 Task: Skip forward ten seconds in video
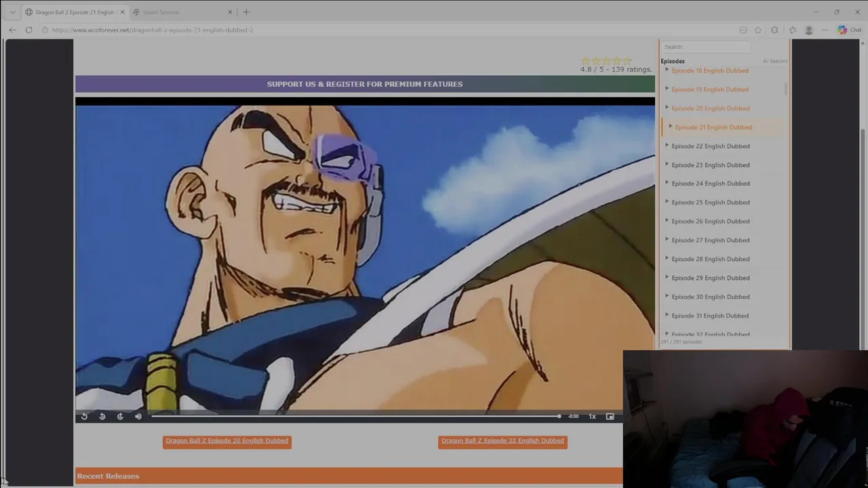(x=120, y=416)
